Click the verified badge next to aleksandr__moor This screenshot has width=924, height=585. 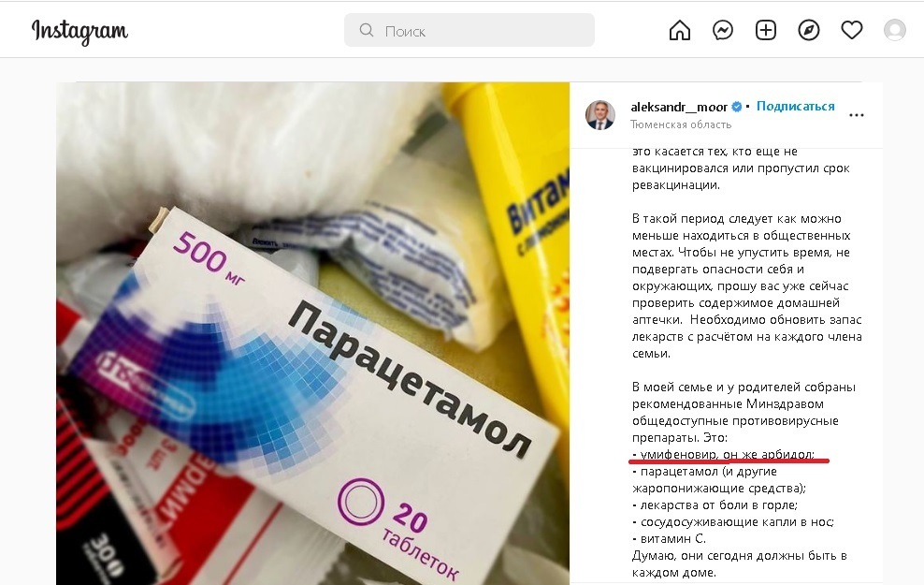[x=737, y=107]
